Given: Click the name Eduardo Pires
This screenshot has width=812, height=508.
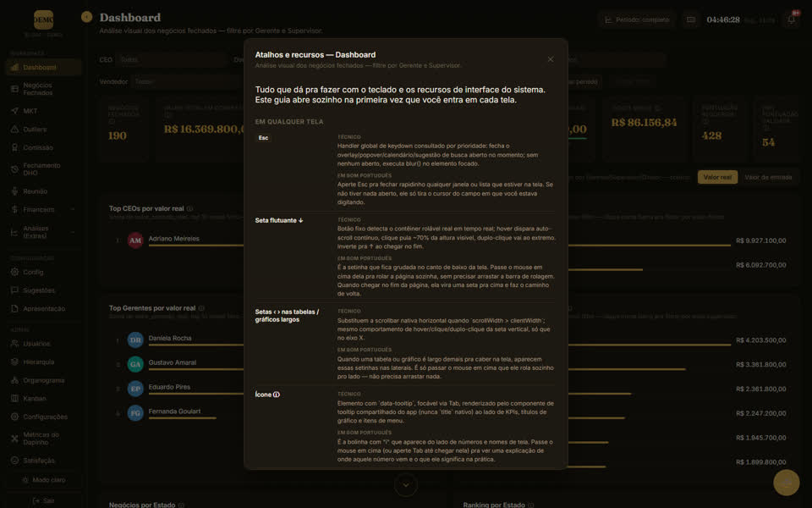Looking at the screenshot, I should (x=169, y=387).
